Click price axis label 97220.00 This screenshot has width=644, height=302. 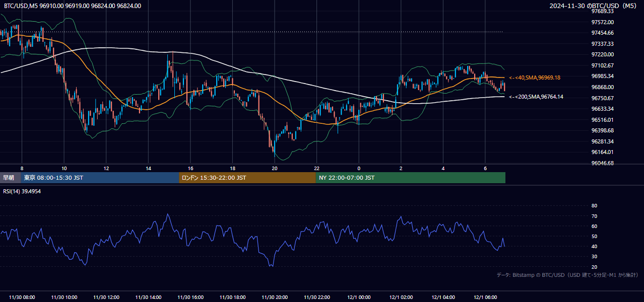click(x=603, y=54)
